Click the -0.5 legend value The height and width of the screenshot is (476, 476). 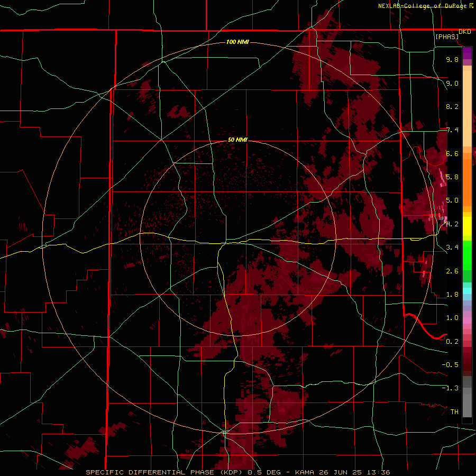[450, 365]
